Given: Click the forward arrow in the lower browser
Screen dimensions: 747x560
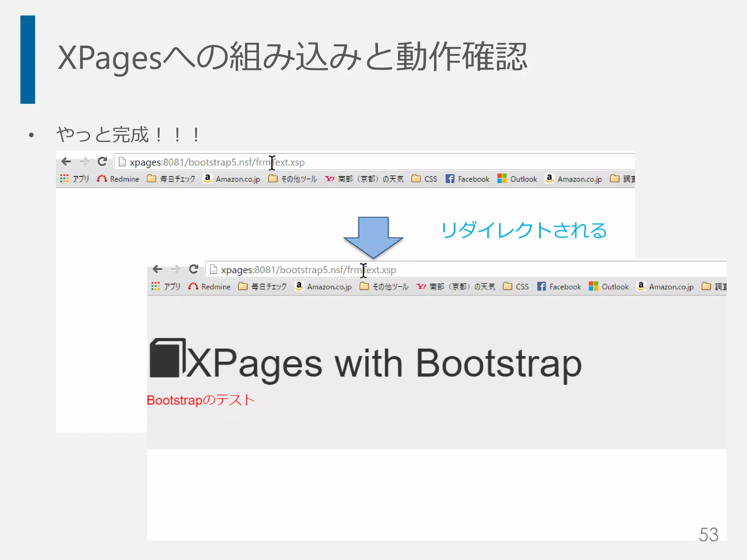Looking at the screenshot, I should [x=176, y=269].
